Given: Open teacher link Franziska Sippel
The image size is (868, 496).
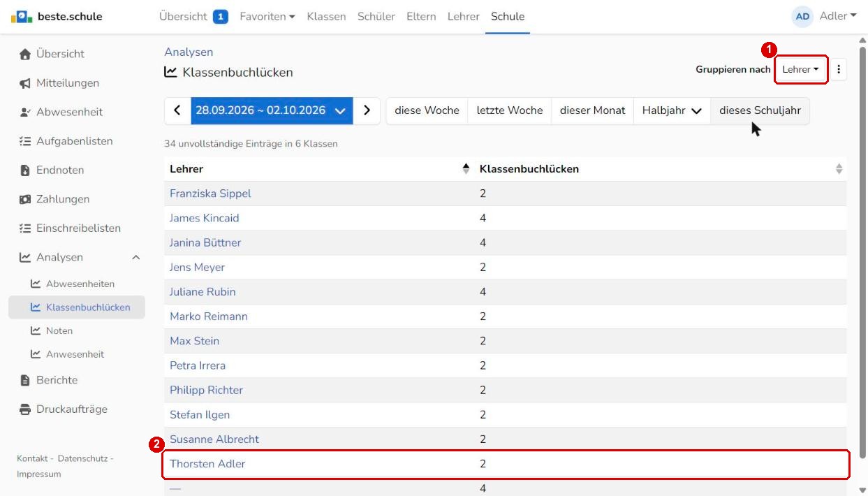Looking at the screenshot, I should (x=210, y=194).
